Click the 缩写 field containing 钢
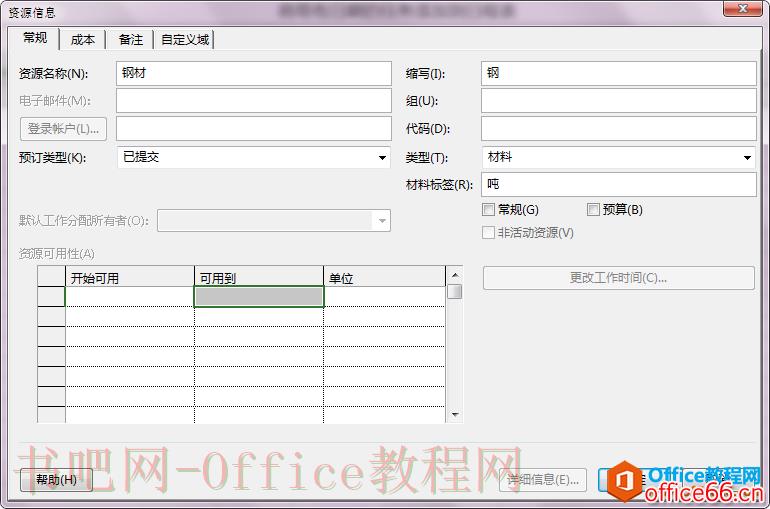Viewport: 770px width, 509px height. [619, 73]
